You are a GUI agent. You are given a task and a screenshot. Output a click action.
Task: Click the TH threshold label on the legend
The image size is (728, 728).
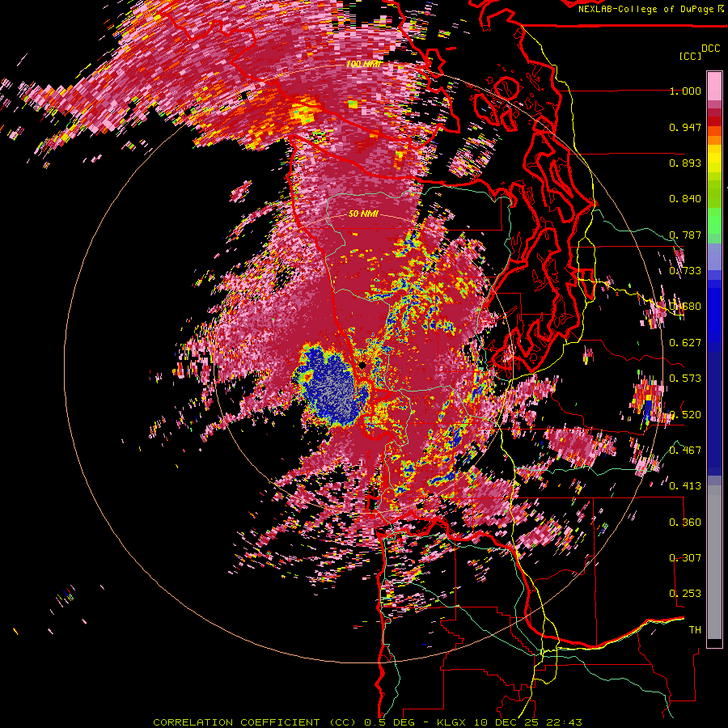pos(695,630)
